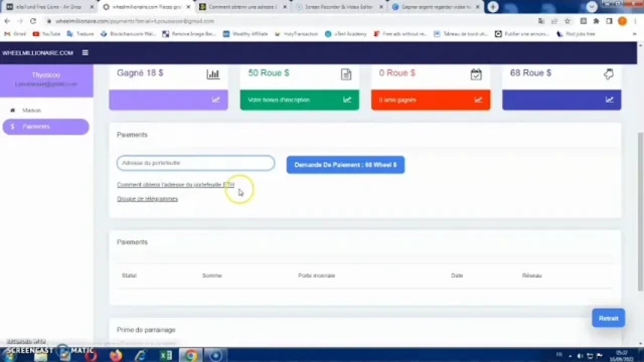644x362 pixels.
Task: Open the browser extensions puzzle icon
Action: click(596, 21)
